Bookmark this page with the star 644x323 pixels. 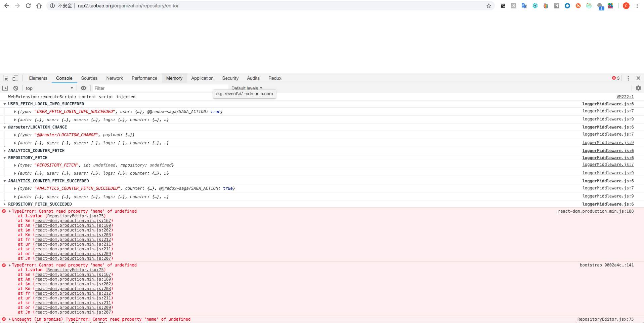[x=489, y=6]
